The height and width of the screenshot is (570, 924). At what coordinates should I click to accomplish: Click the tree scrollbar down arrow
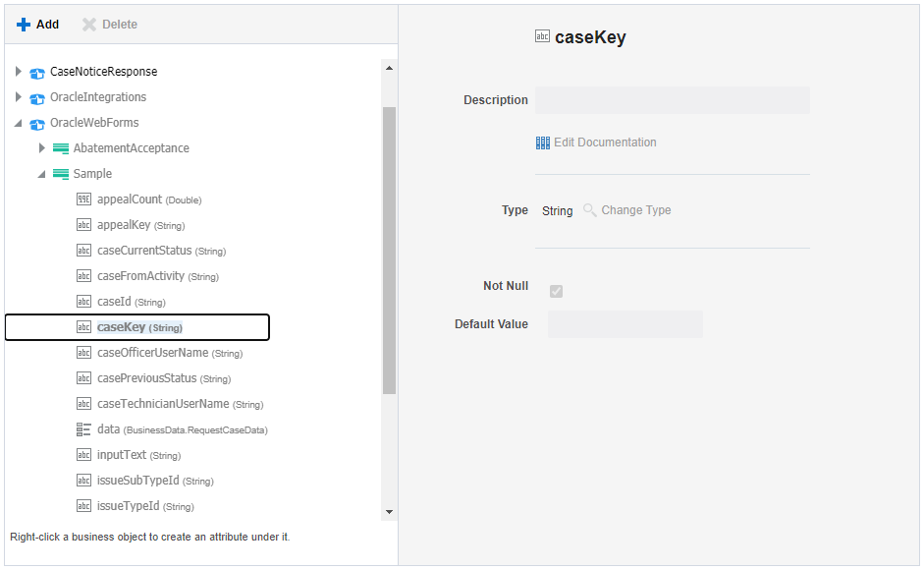pyautogui.click(x=389, y=512)
